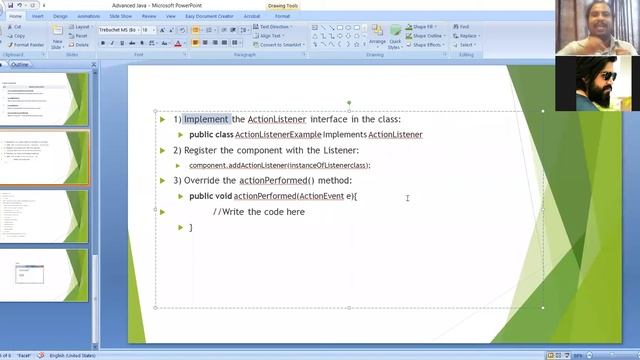Switch to Slide Sorter view in status bar
The height and width of the screenshot is (360, 640).
coord(558,356)
